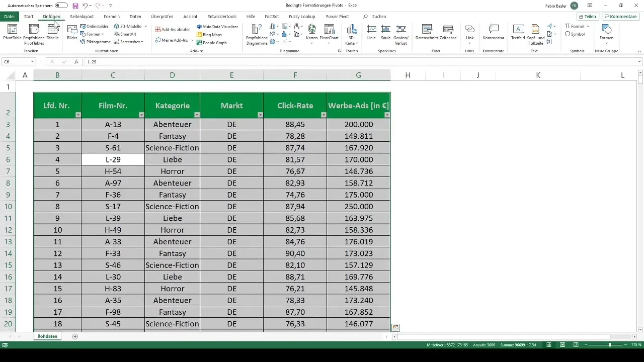Open Film-Nr. column filter dropdown
The image size is (644, 362).
[x=141, y=115]
